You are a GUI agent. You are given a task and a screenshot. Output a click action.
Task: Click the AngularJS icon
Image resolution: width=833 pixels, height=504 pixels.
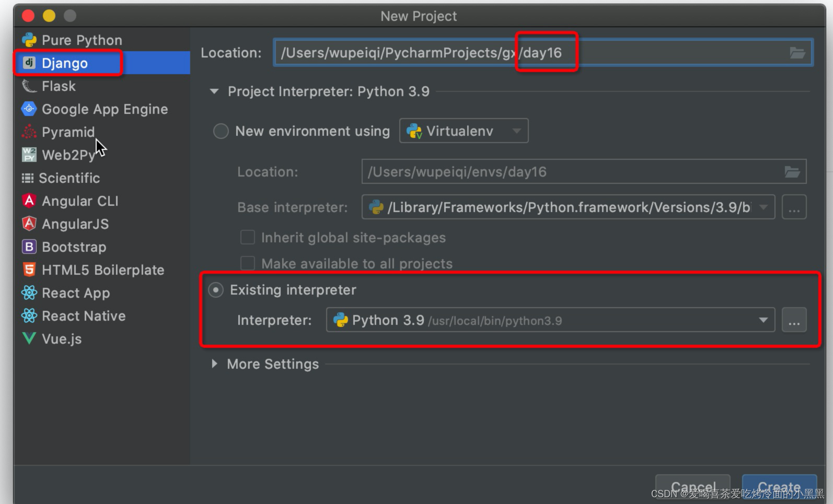[29, 224]
